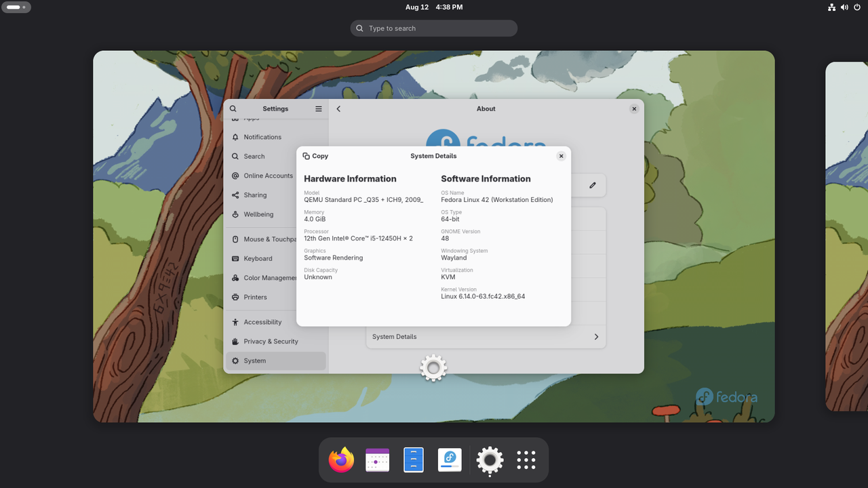Click the System gear icon in sidebar

(235, 361)
